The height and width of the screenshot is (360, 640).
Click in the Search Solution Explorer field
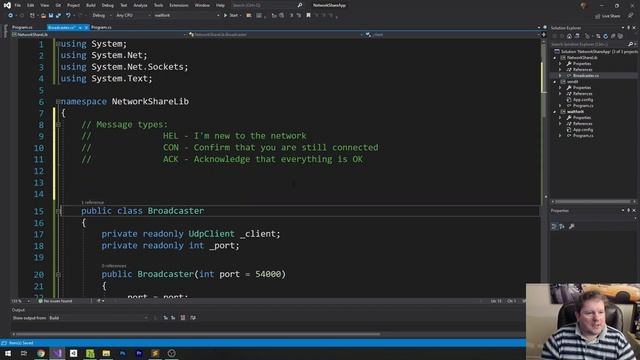589,44
